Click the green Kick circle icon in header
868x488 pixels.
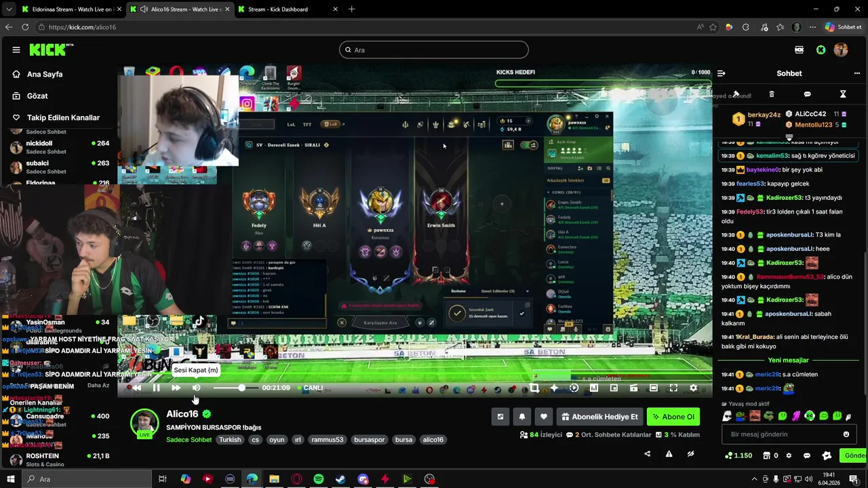coord(821,49)
